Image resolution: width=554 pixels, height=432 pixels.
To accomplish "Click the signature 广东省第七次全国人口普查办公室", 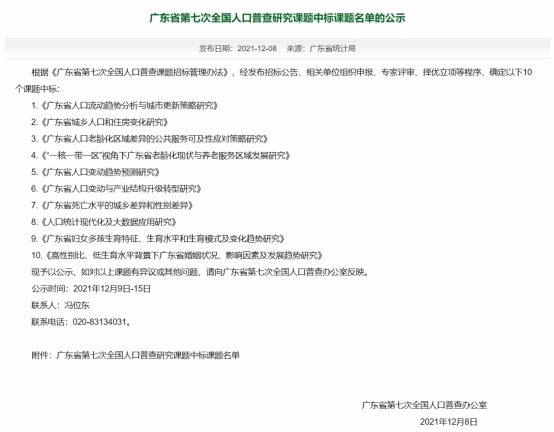I will (424, 405).
